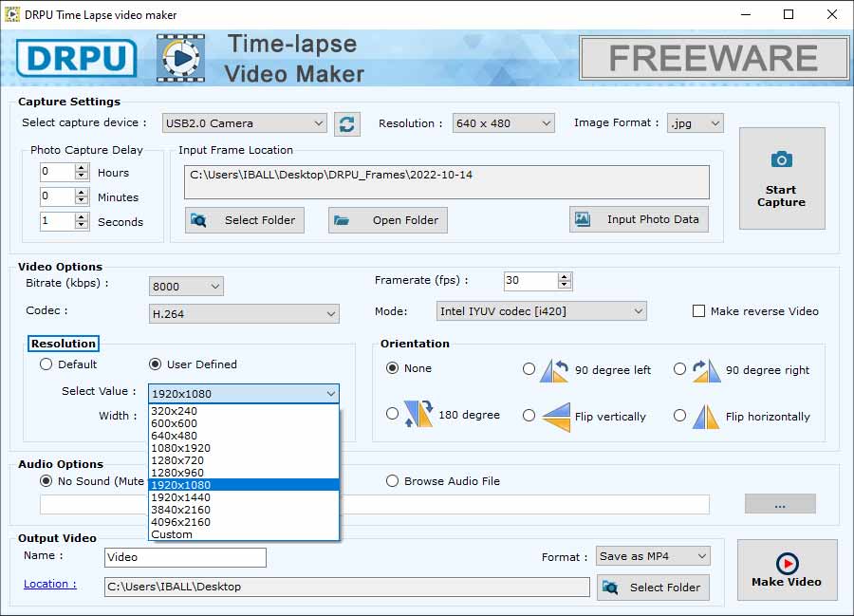
Task: Click the folder icon on Open Folder
Action: pos(342,220)
